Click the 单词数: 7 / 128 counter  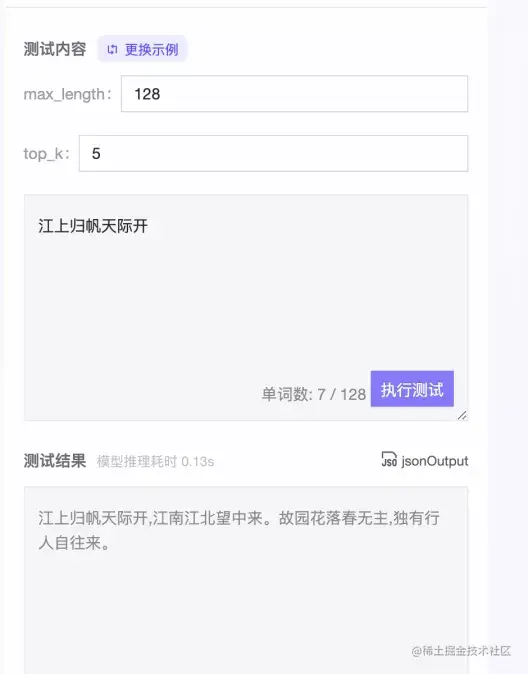[x=314, y=394]
